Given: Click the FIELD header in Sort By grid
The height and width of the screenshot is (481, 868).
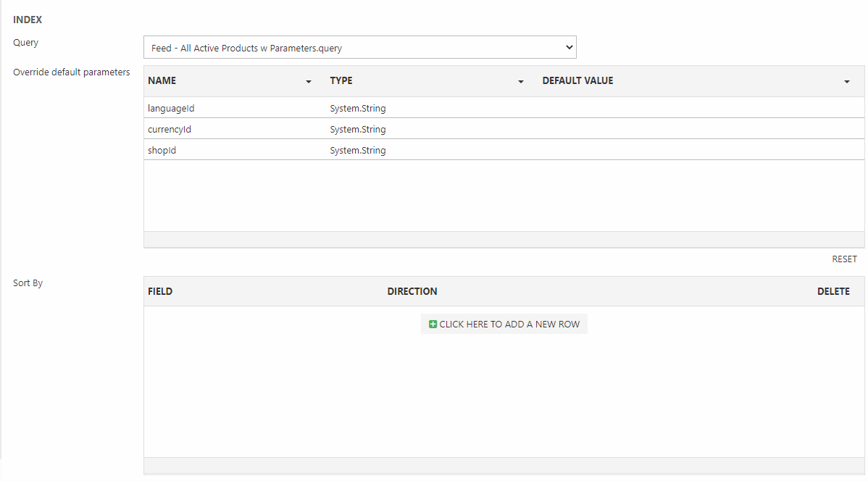Looking at the screenshot, I should pos(160,291).
